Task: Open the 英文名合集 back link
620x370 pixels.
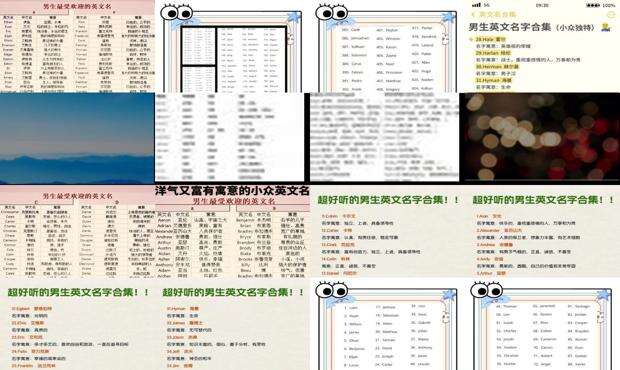Action: (x=497, y=14)
